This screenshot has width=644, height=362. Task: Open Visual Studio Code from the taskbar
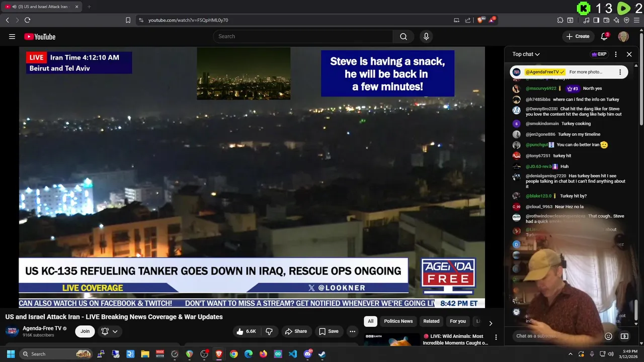[x=293, y=354]
